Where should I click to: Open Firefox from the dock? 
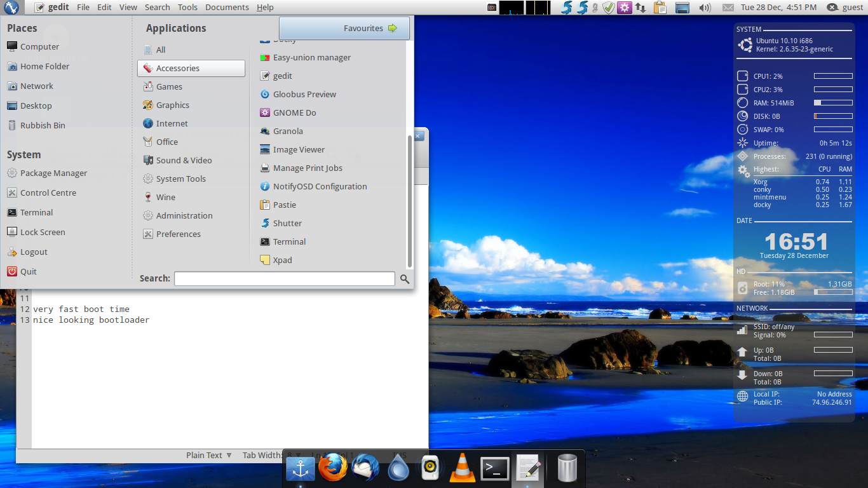[333, 468]
